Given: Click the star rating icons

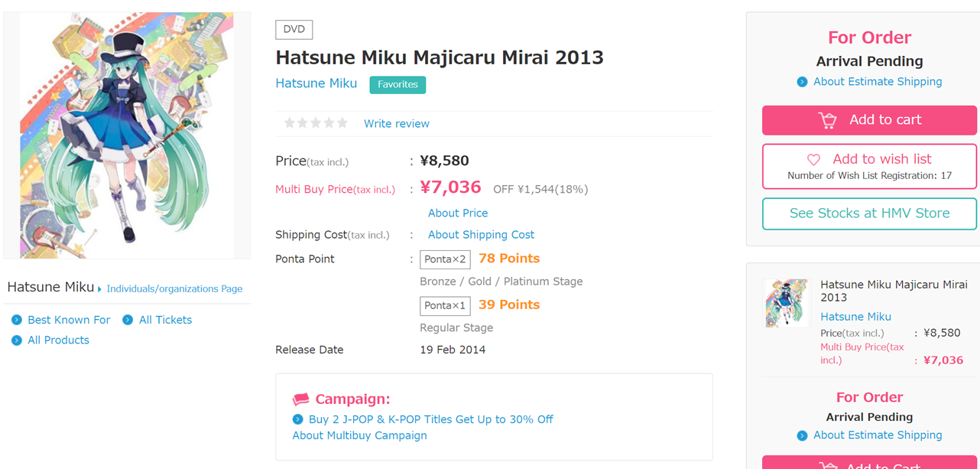Looking at the screenshot, I should coord(316,123).
